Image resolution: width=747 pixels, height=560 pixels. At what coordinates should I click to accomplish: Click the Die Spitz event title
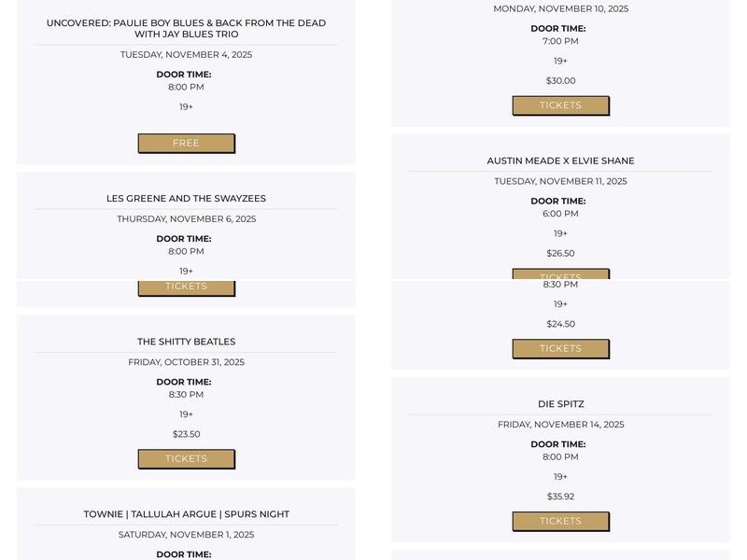pyautogui.click(x=560, y=404)
